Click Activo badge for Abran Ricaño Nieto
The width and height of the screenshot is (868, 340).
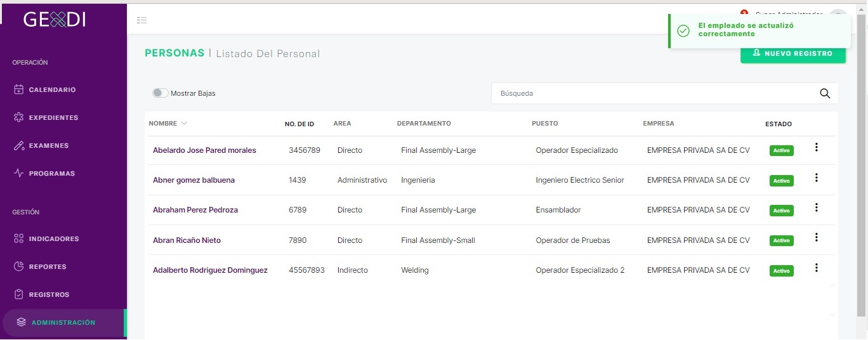781,241
